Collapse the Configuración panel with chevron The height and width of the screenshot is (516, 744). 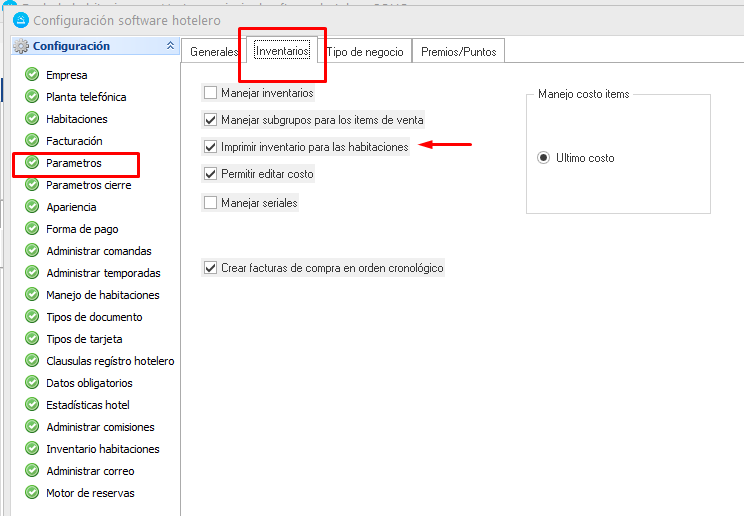click(170, 46)
